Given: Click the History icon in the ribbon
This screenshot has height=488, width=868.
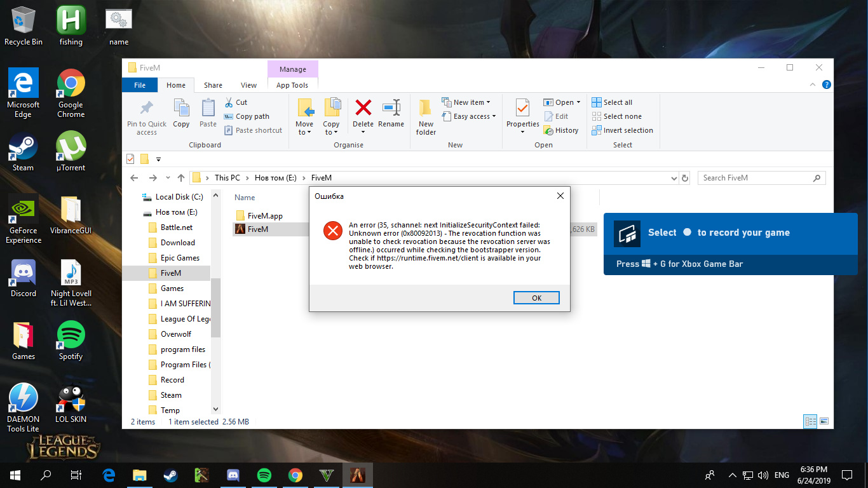Looking at the screenshot, I should [x=549, y=130].
